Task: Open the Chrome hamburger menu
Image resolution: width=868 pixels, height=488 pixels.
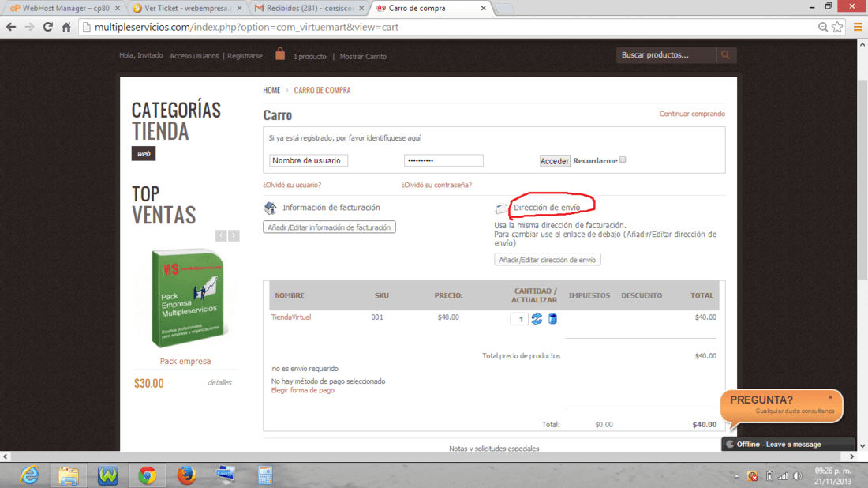Action: [x=858, y=27]
